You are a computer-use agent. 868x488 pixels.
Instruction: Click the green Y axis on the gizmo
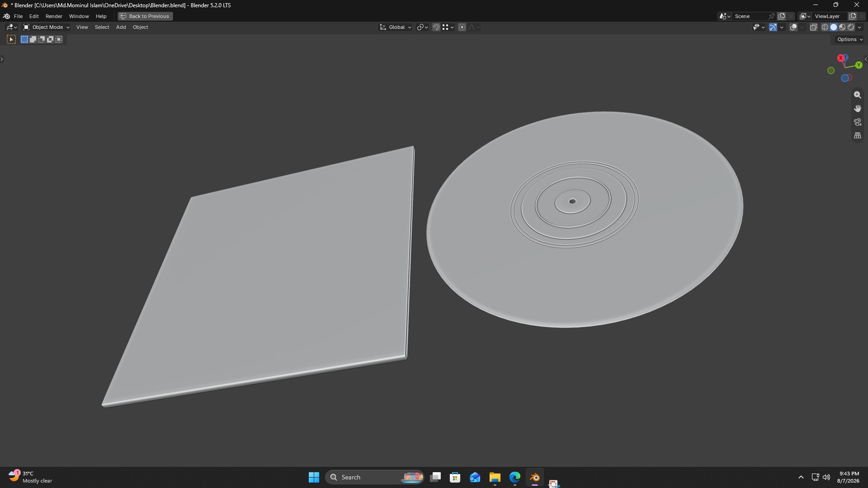coord(859,66)
